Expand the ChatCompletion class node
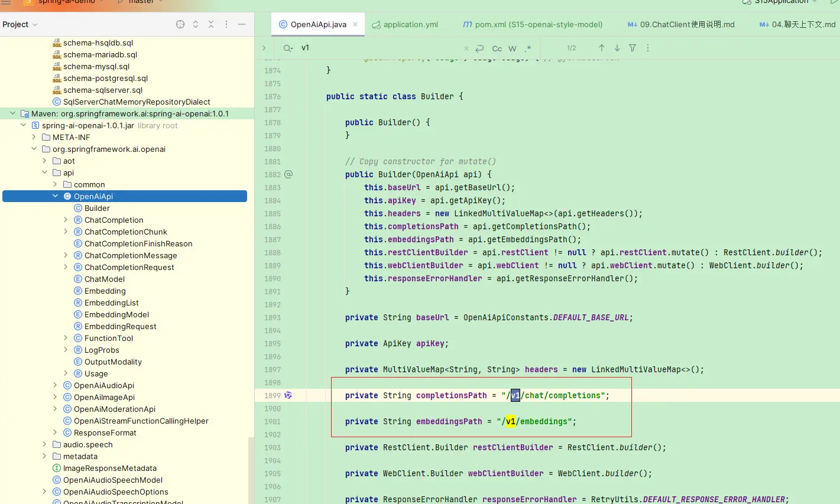This screenshot has height=504, width=840. point(66,220)
